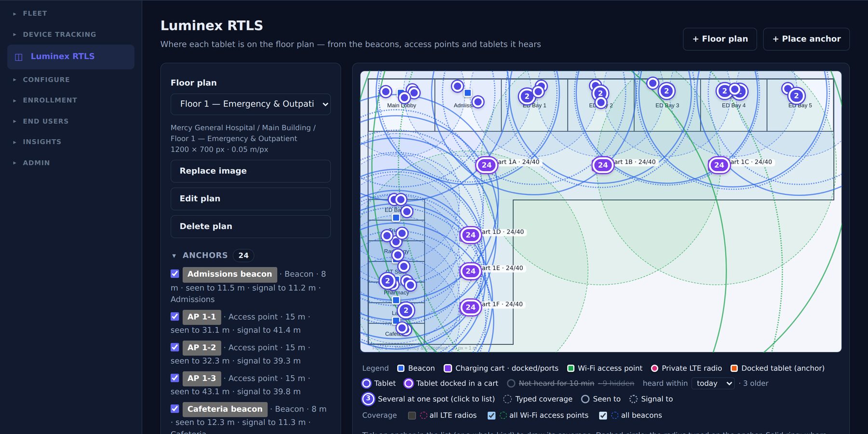Open the Floor 1 floor plan dropdown
The height and width of the screenshot is (434, 868).
(251, 104)
